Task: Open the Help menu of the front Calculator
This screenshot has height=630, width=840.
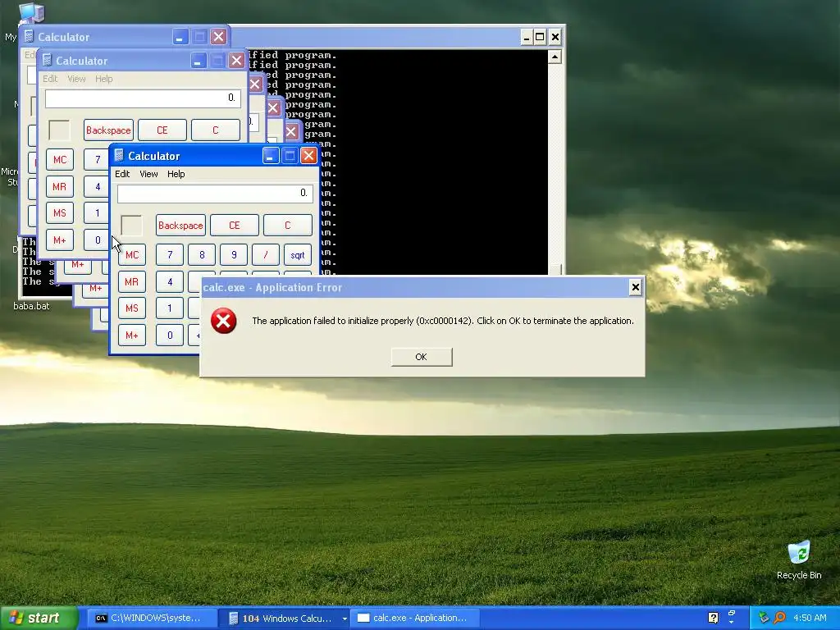Action: pos(176,174)
